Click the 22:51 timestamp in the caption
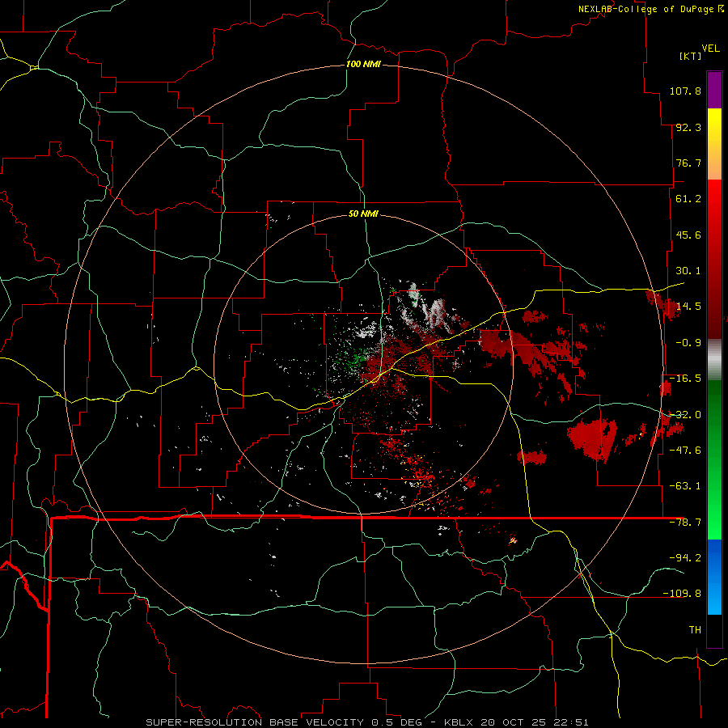728x728 pixels. point(571,722)
